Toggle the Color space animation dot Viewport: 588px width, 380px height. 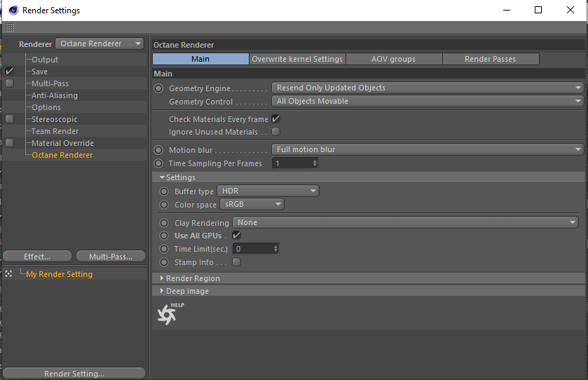coord(164,205)
